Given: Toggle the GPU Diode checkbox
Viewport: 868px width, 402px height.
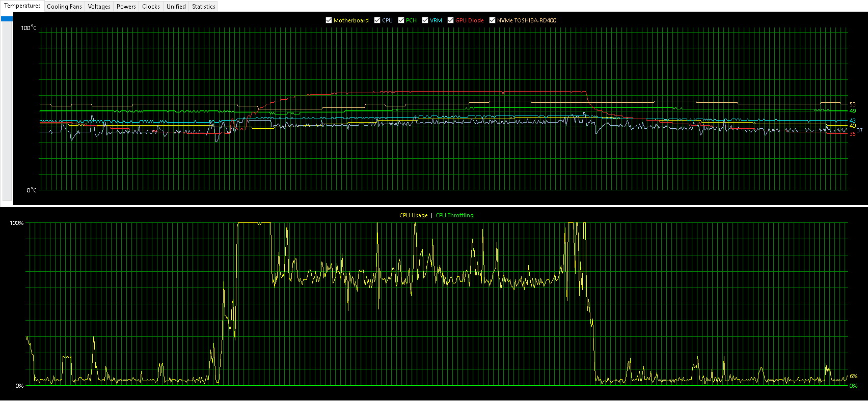Looking at the screenshot, I should (x=450, y=20).
